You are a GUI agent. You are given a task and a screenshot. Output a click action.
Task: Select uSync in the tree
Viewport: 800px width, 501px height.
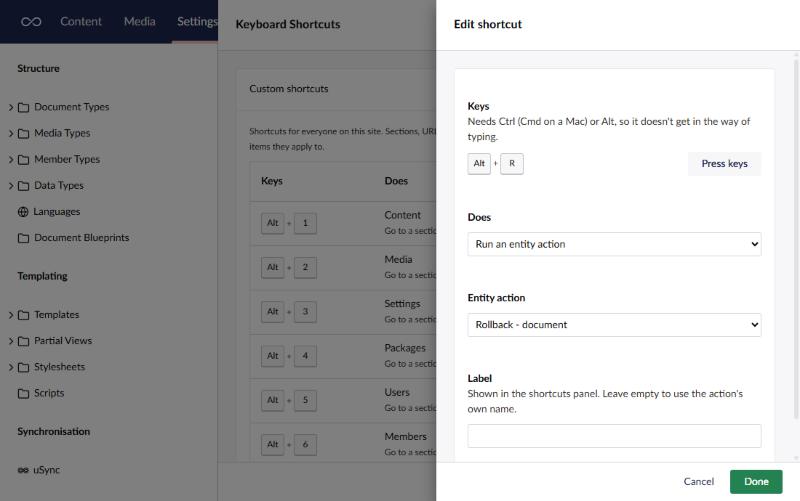pos(46,470)
